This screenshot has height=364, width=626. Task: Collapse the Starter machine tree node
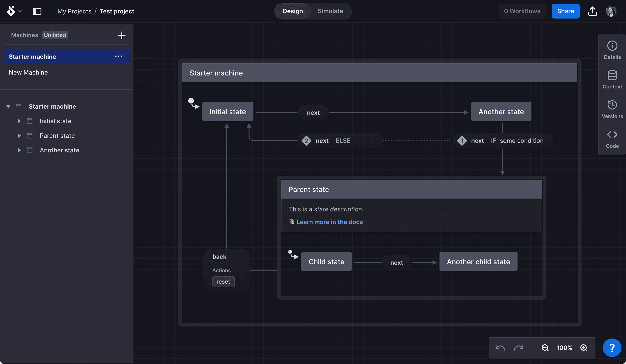point(8,107)
